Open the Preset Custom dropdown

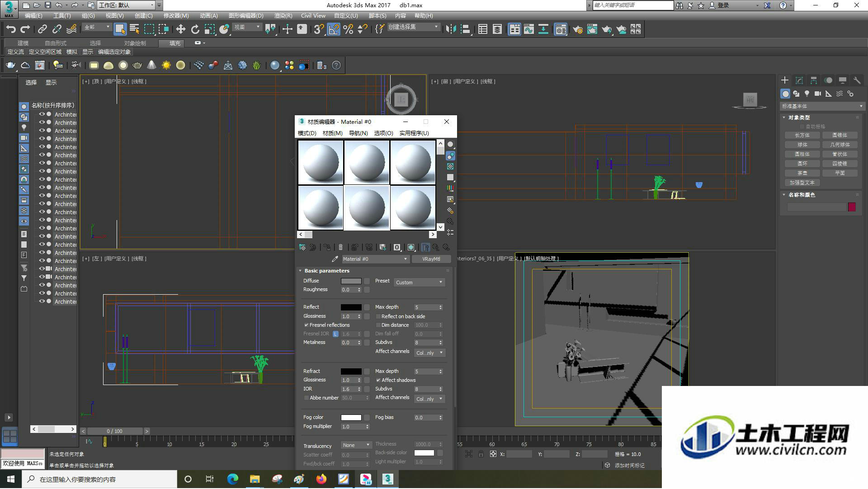point(420,282)
